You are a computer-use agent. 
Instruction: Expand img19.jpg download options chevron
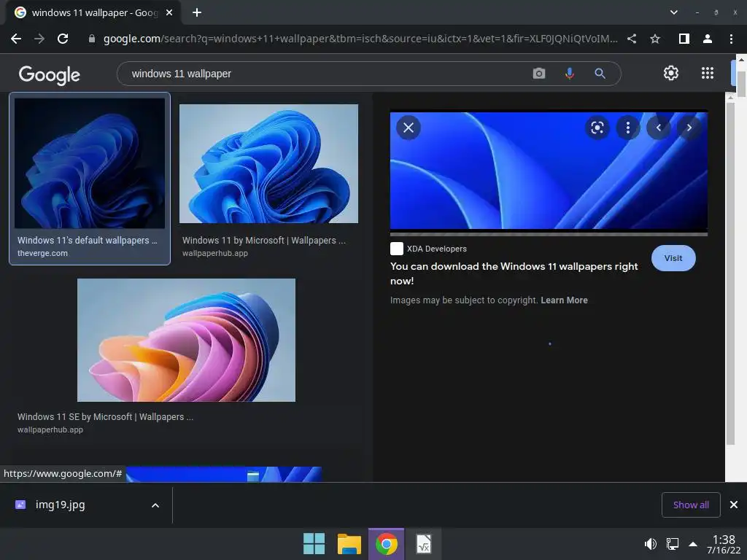click(155, 505)
